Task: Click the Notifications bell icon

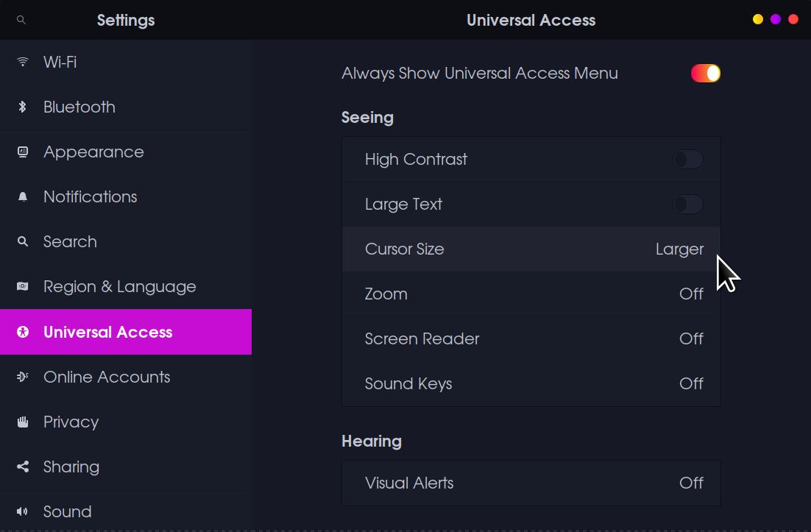Action: click(23, 196)
